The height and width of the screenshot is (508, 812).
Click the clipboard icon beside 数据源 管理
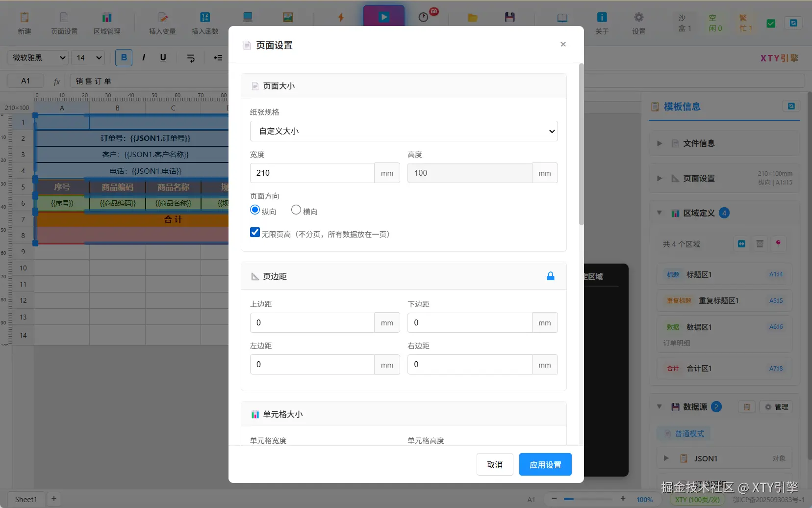pyautogui.click(x=747, y=407)
